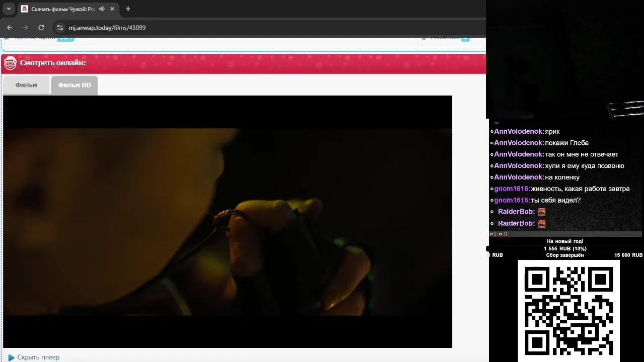Mute the tab via speaker icon
644x362 pixels.
pyautogui.click(x=102, y=9)
